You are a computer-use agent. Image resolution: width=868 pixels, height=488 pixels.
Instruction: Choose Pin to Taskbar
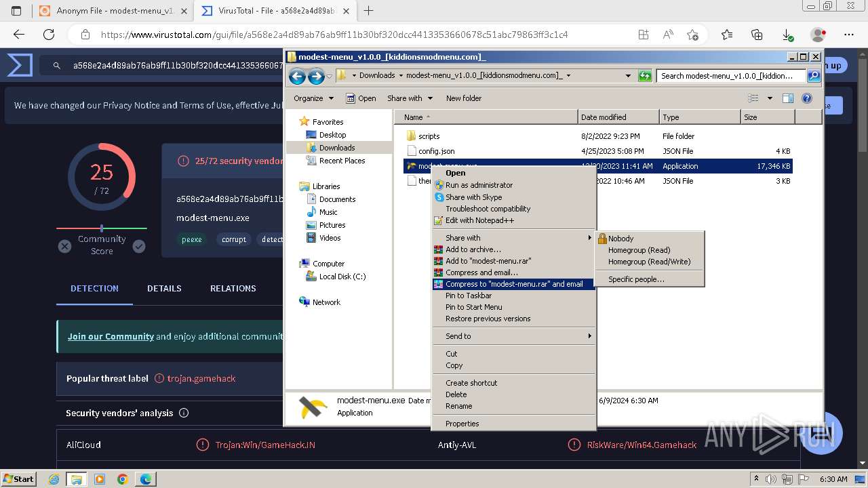coord(514,296)
